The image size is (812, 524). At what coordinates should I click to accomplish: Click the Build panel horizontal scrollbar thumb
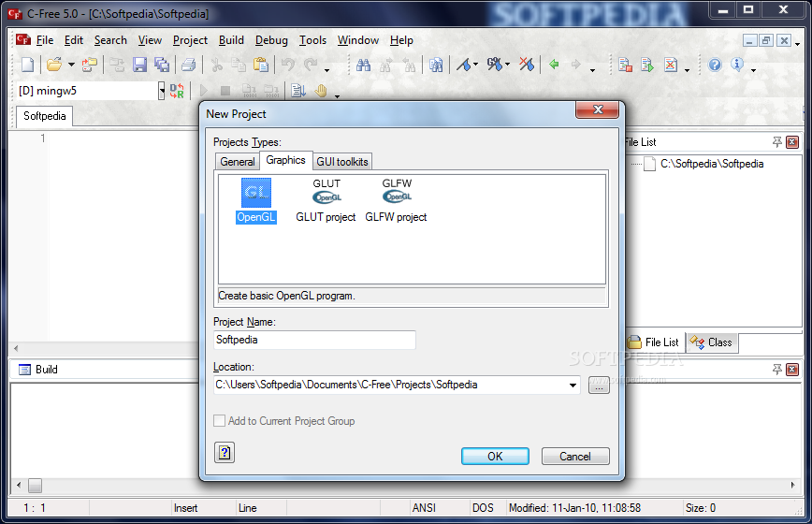36,485
